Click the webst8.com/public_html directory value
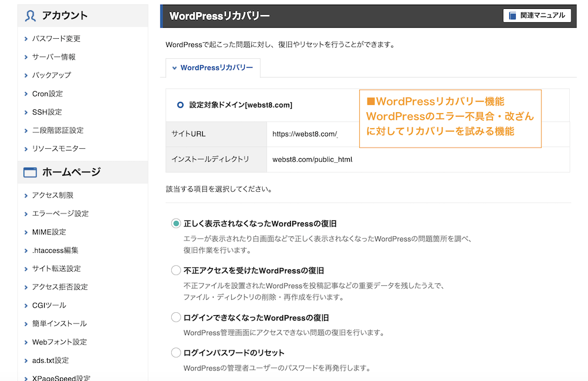This screenshot has width=588, height=381. click(312, 159)
